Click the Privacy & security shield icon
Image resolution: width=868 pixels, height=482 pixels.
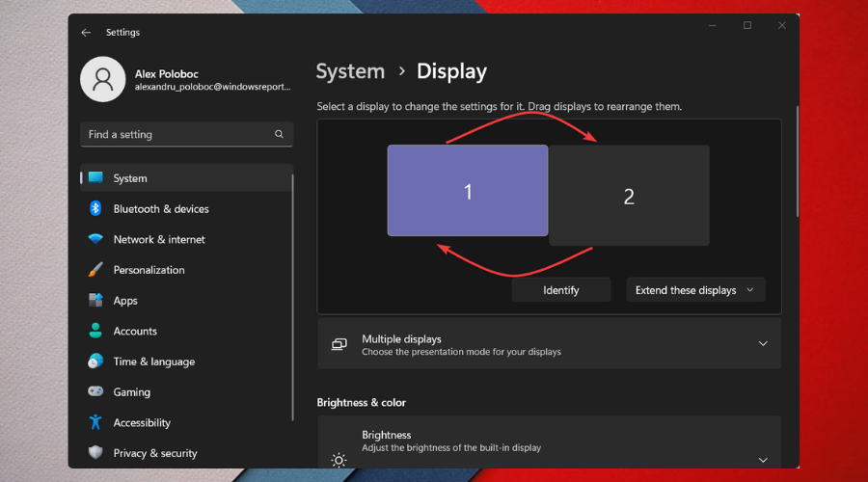[95, 452]
